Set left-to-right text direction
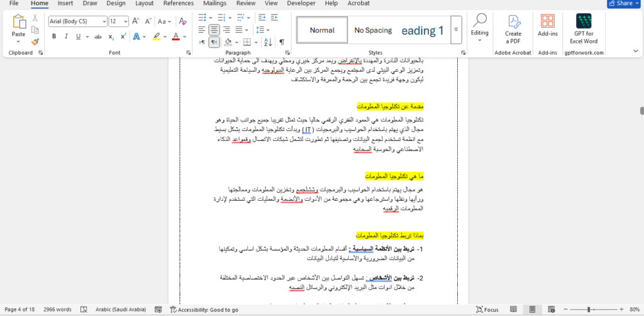The image size is (644, 316). 202,42
